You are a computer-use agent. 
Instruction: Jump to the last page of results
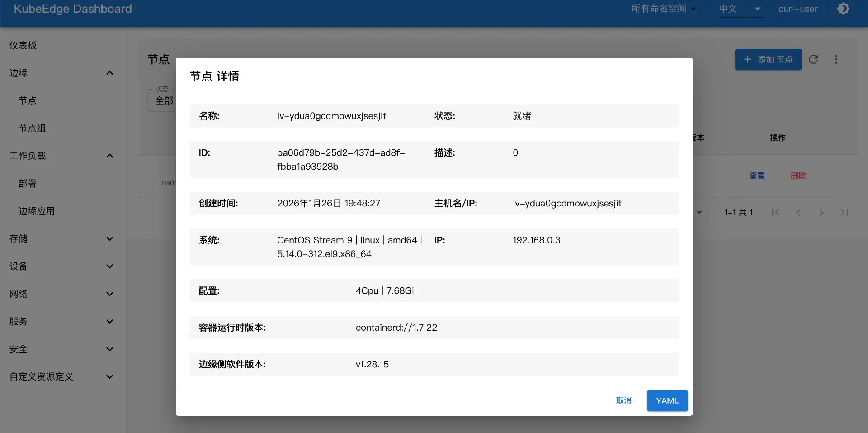coord(844,212)
